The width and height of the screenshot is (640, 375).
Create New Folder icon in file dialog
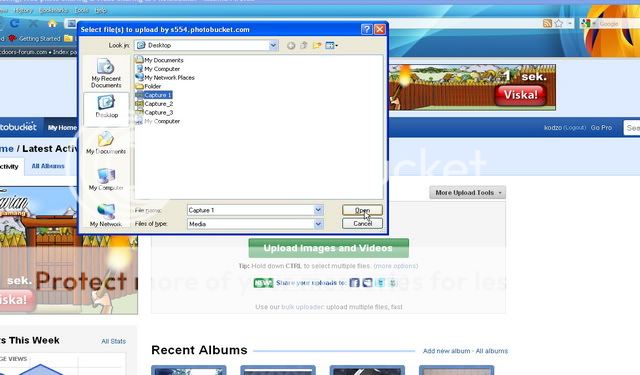point(317,45)
